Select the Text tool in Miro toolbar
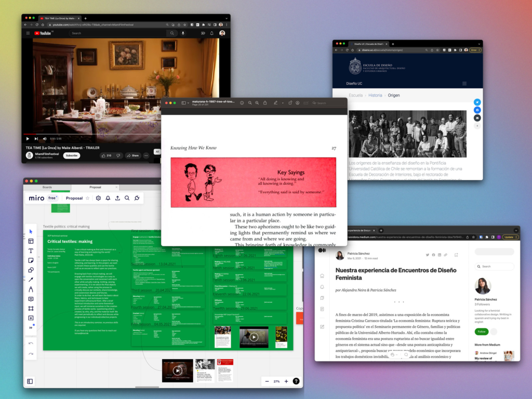This screenshot has width=532, height=399. point(31,251)
